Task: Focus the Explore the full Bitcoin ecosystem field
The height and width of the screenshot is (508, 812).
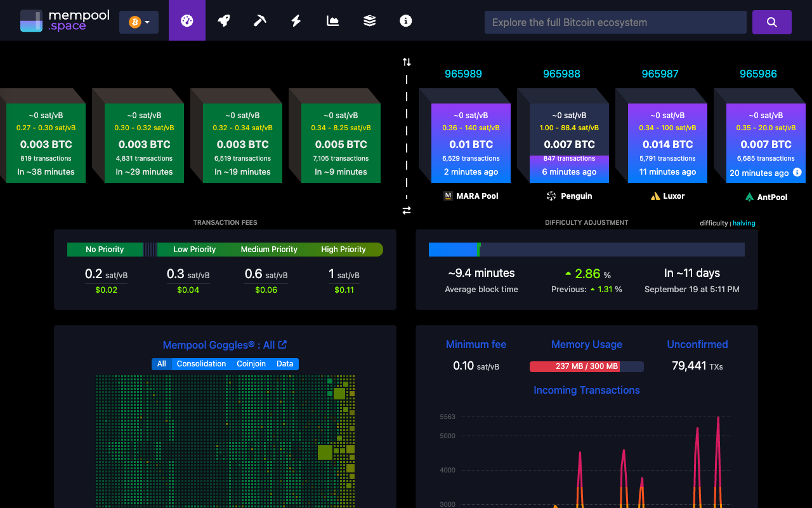Action: (615, 22)
